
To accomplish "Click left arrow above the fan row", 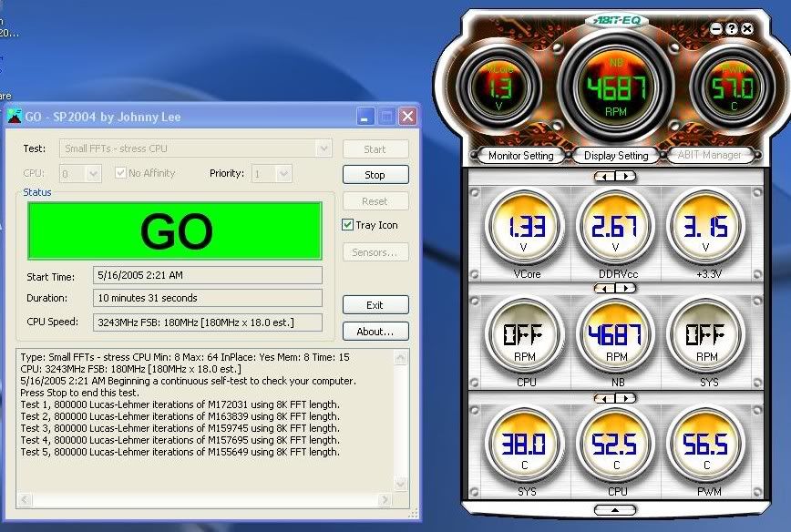I will tap(604, 288).
